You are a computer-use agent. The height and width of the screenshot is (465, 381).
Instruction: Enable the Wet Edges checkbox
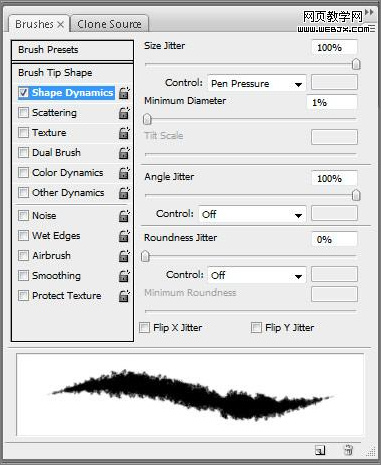click(x=23, y=235)
